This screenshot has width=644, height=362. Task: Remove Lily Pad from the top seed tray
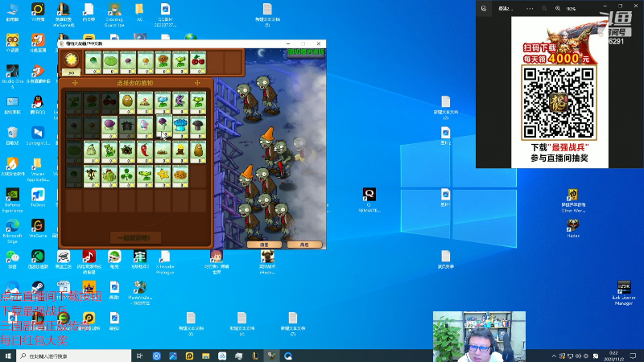(x=110, y=63)
